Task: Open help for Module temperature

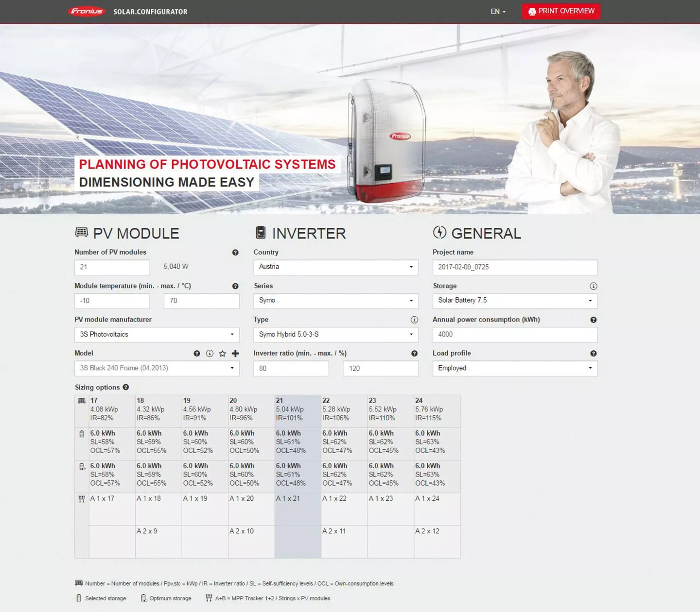Action: click(x=235, y=286)
